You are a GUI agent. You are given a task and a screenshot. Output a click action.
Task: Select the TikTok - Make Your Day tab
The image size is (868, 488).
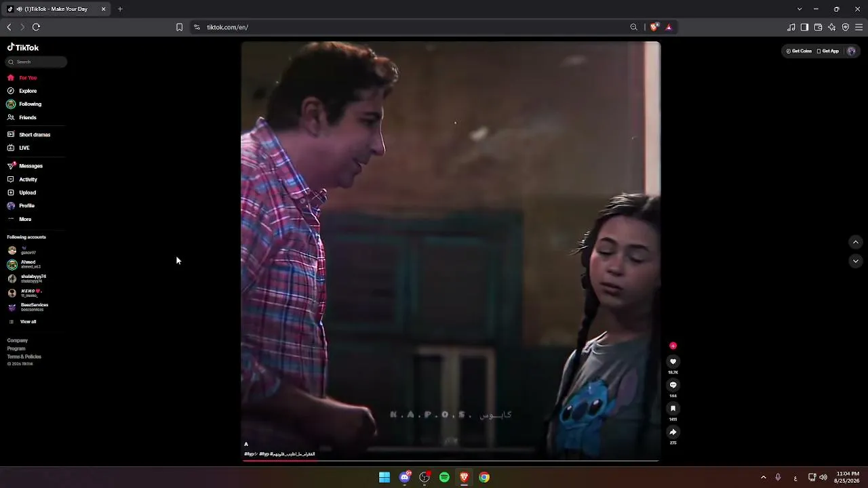coord(56,9)
